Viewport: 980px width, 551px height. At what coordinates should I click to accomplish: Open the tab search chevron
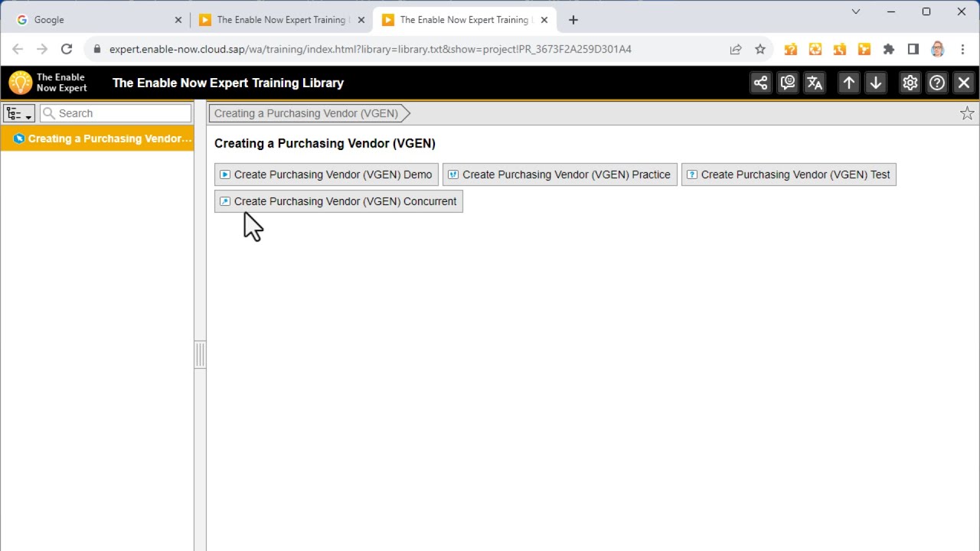(x=856, y=11)
